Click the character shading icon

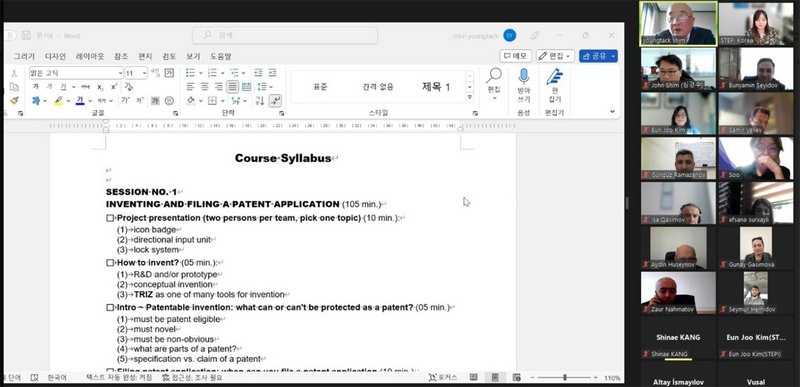pos(155,100)
